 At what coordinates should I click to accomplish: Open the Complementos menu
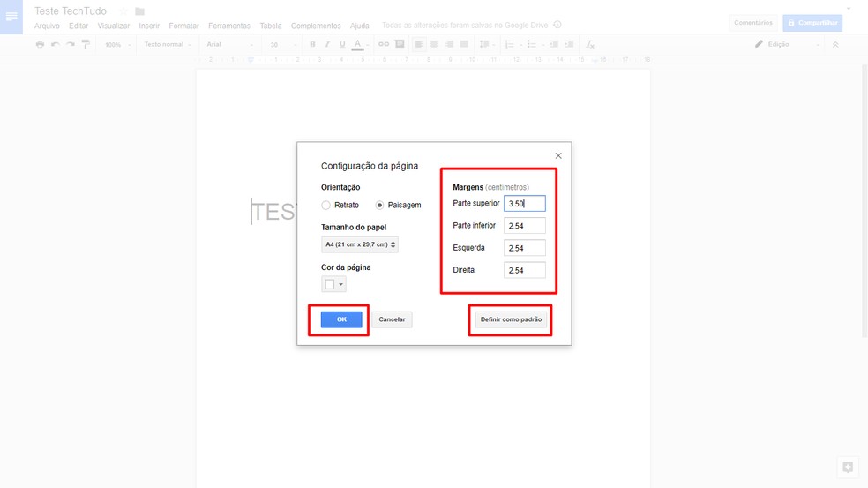pyautogui.click(x=316, y=26)
